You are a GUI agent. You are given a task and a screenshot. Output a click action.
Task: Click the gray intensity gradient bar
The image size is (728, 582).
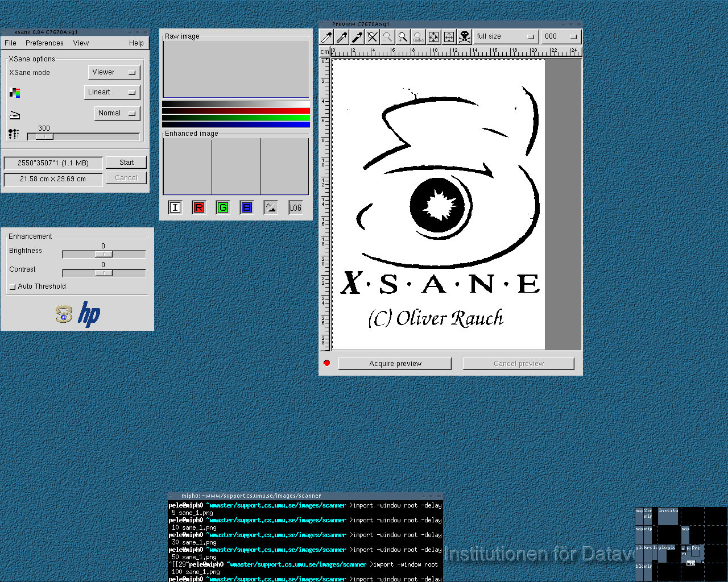click(236, 104)
